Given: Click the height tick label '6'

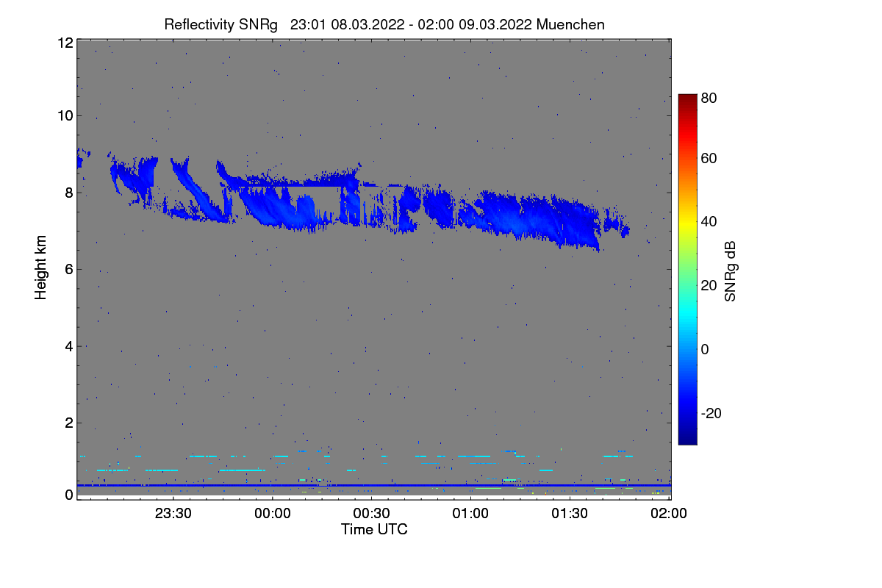Looking at the screenshot, I should [x=68, y=269].
